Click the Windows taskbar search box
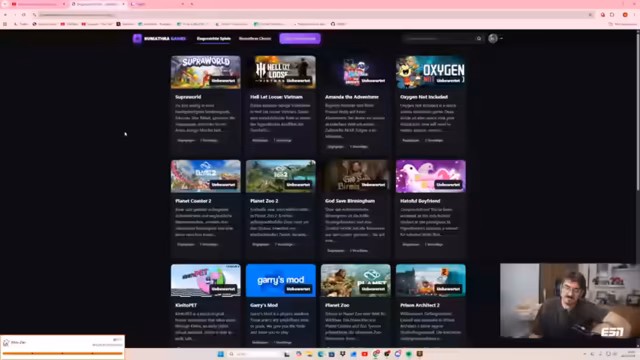 pos(254,354)
